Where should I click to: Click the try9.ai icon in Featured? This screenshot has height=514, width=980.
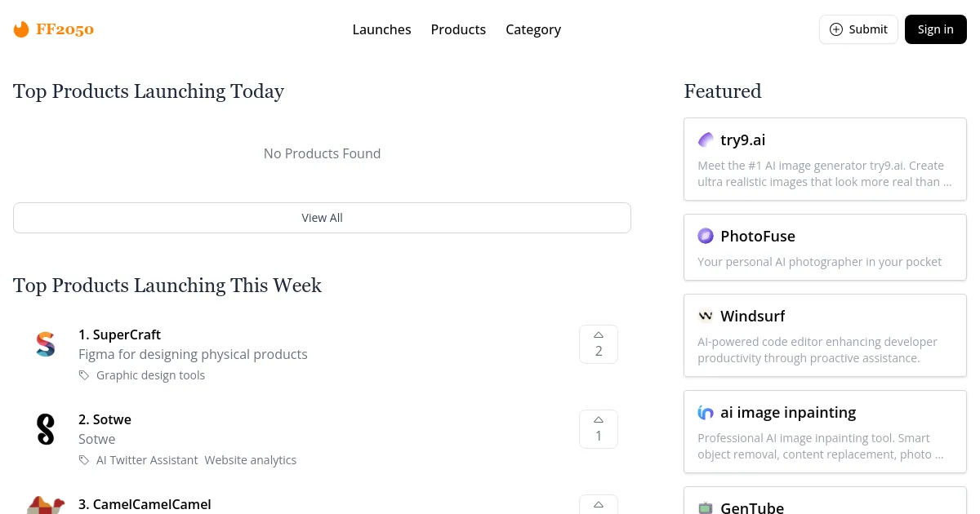tap(706, 140)
